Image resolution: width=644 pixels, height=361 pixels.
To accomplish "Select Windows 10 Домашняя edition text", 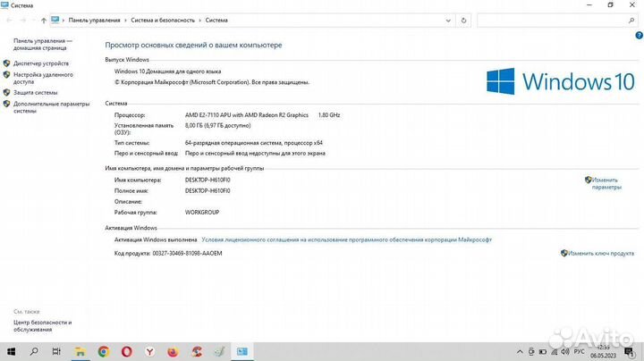I will (x=167, y=71).
